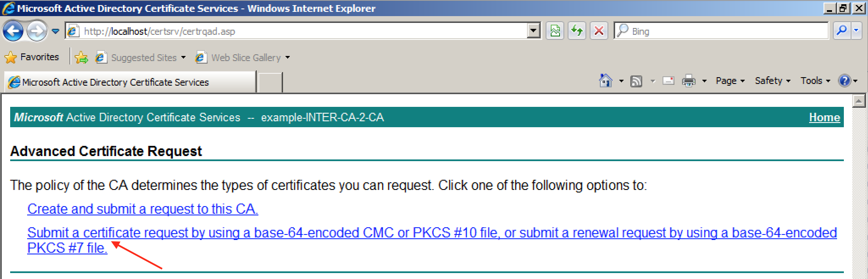The image size is (868, 279).
Task: Click the Print printer icon
Action: (x=688, y=81)
